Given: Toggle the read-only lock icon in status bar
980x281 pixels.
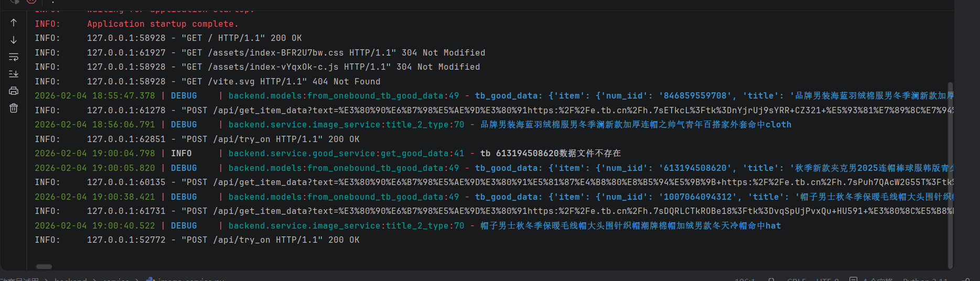Looking at the screenshot, I should [966, 279].
